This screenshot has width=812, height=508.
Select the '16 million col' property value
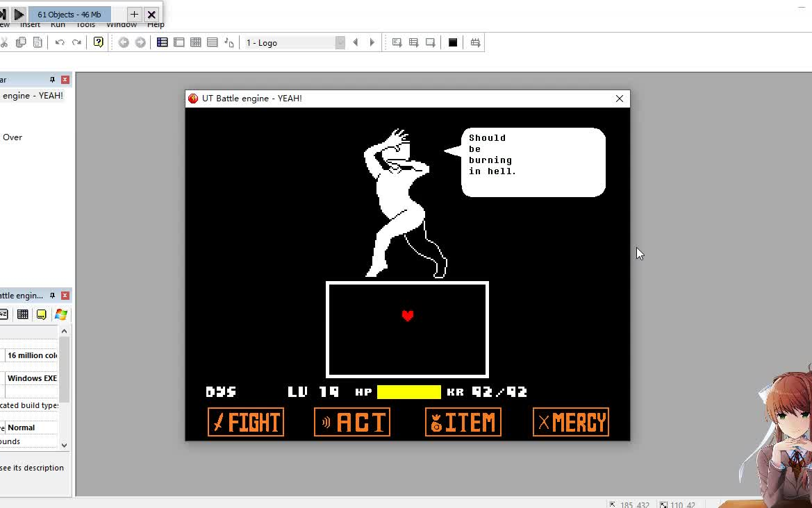pyautogui.click(x=32, y=355)
